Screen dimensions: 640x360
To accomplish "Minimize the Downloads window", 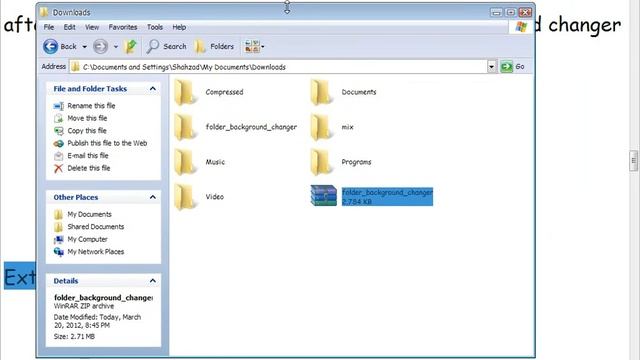I will click(496, 12).
